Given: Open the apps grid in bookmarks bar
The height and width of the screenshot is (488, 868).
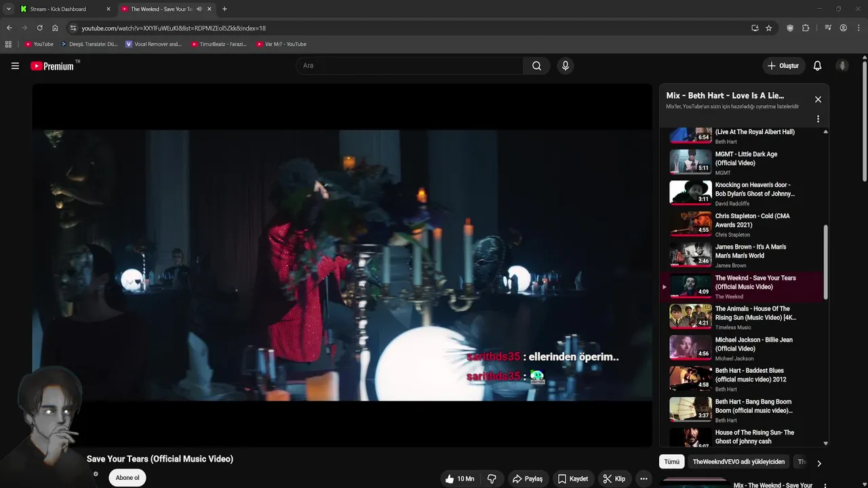Looking at the screenshot, I should (8, 44).
